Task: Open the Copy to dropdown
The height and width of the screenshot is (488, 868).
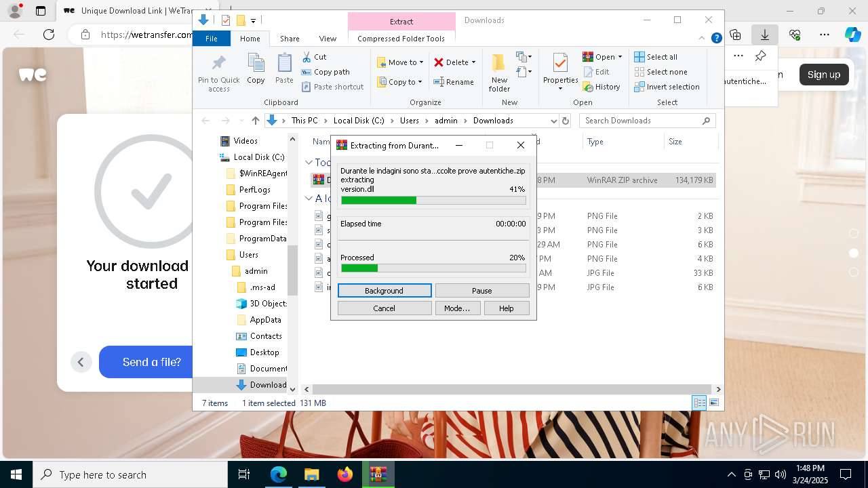Action: tap(399, 82)
